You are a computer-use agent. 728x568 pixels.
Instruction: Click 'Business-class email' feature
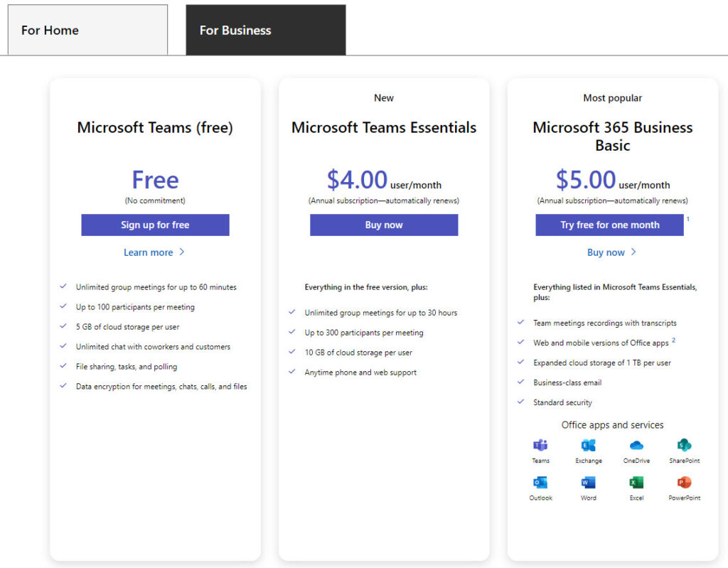click(567, 382)
